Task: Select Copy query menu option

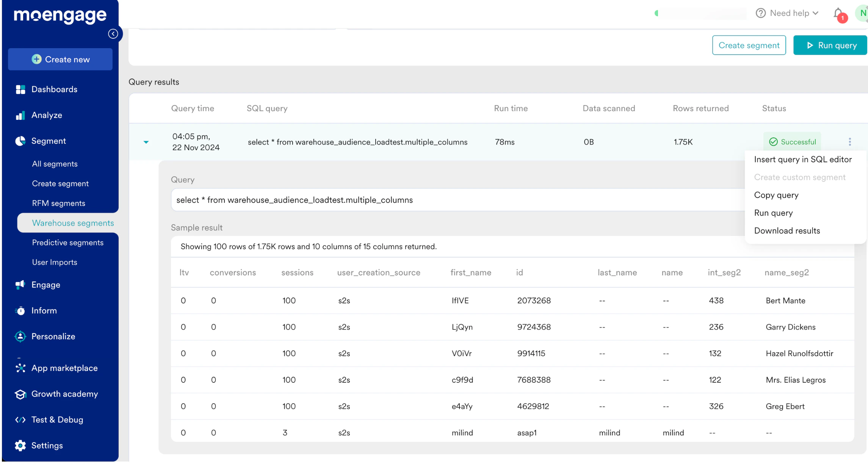Action: pos(776,195)
